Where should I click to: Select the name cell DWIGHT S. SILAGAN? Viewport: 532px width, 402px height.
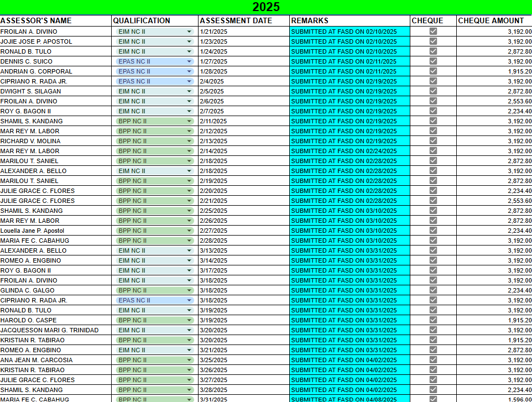[56, 91]
